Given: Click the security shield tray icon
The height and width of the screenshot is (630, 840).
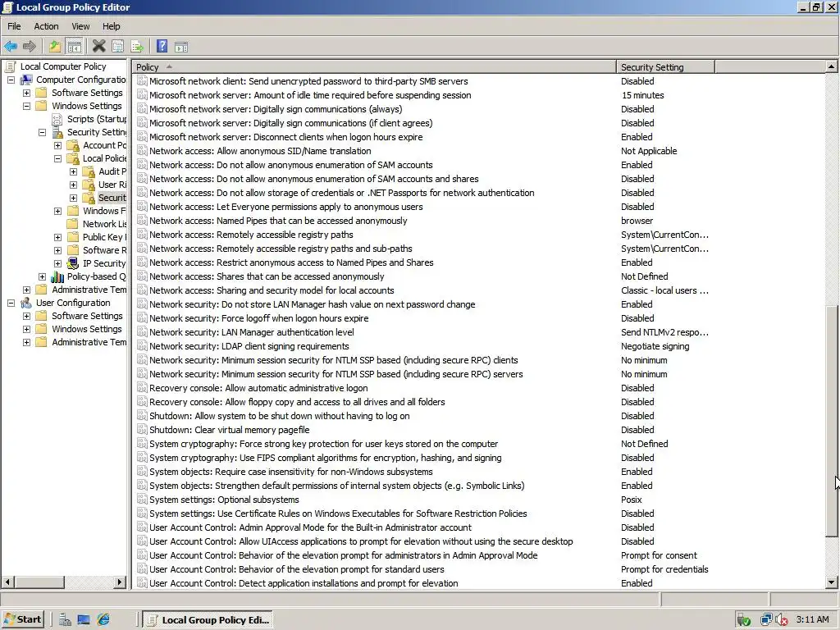Looking at the screenshot, I should [743, 620].
